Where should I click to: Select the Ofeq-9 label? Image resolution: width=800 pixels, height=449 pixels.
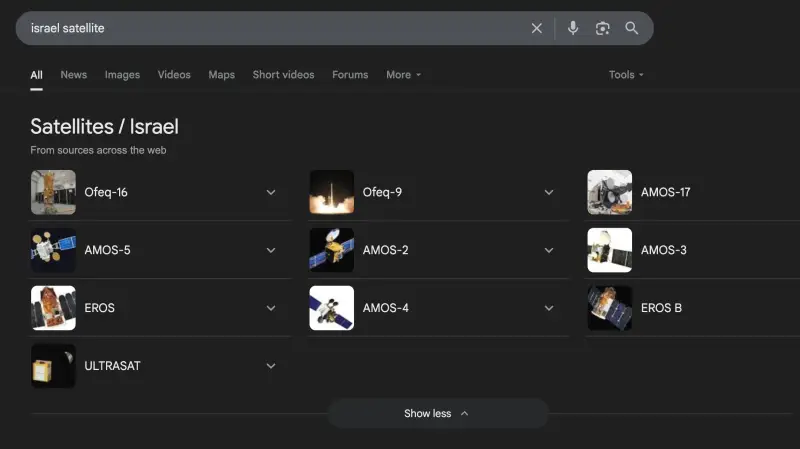coord(382,192)
